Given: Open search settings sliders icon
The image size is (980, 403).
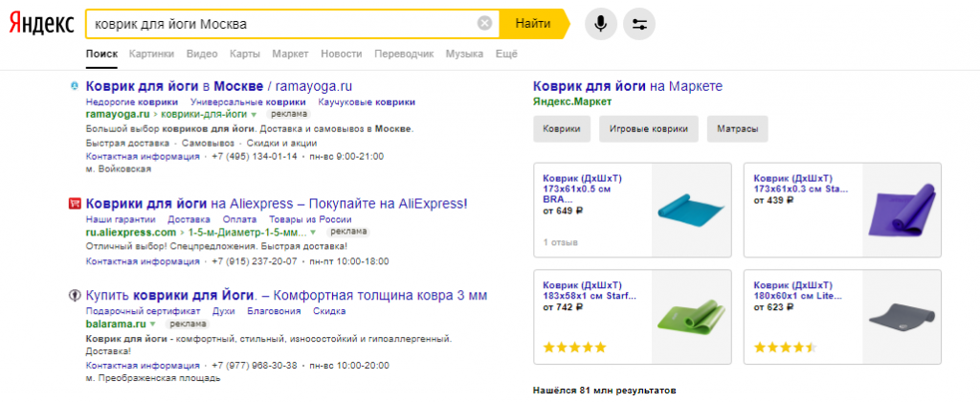Looking at the screenshot, I should [639, 23].
